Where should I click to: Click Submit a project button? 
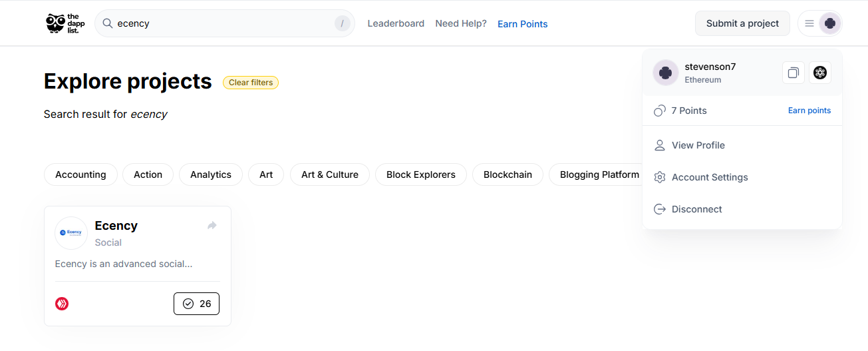(742, 23)
